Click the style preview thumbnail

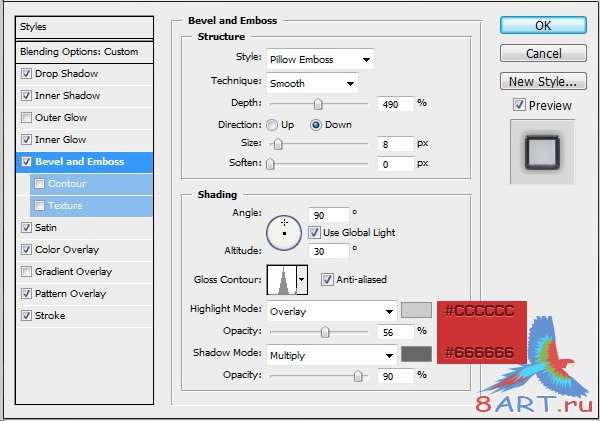coord(543,151)
